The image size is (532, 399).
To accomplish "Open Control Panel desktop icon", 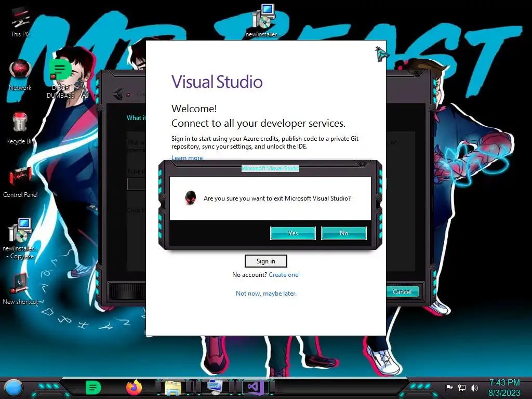I will tap(20, 182).
